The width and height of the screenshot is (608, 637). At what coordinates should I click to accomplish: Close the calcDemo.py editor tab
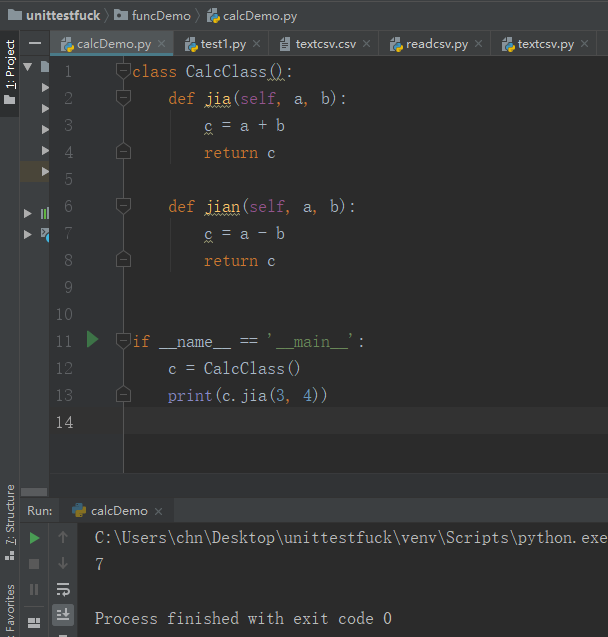pyautogui.click(x=161, y=43)
